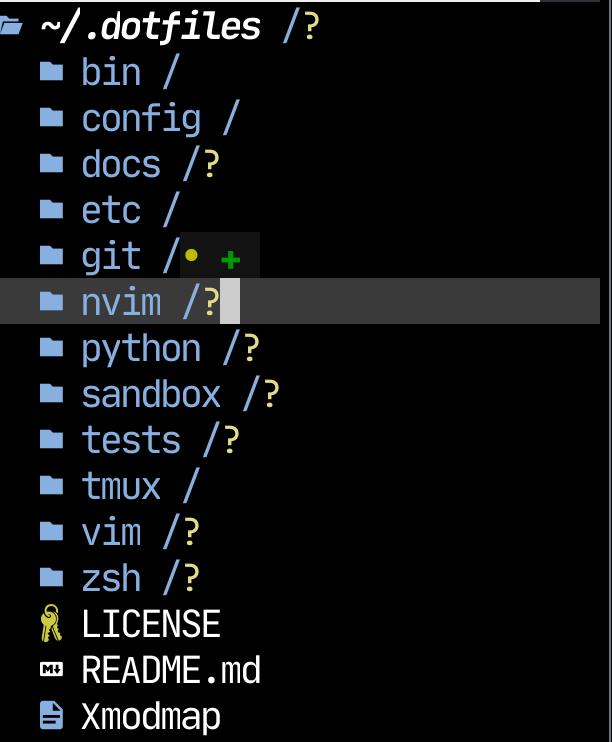Click the folder icon next to sandbox
612x742 pixels.
(52, 393)
